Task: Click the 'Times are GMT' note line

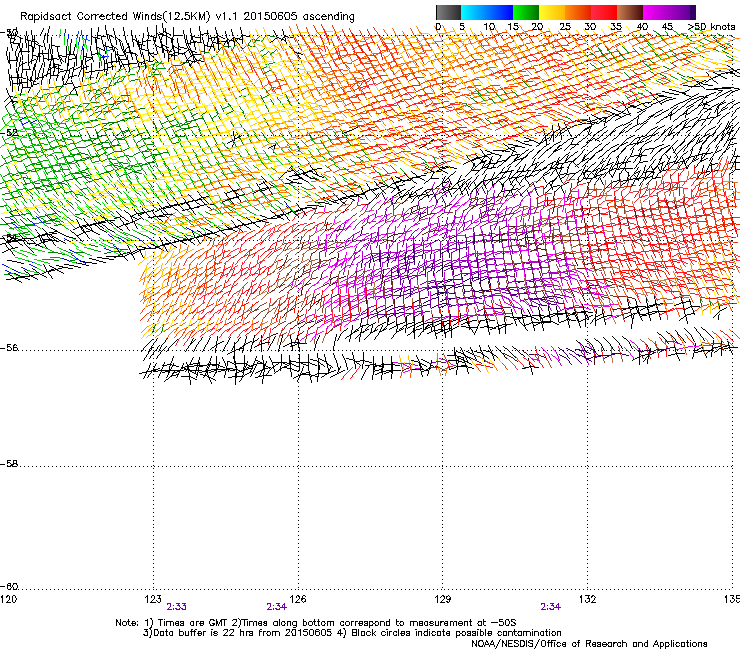Action: click(x=316, y=623)
